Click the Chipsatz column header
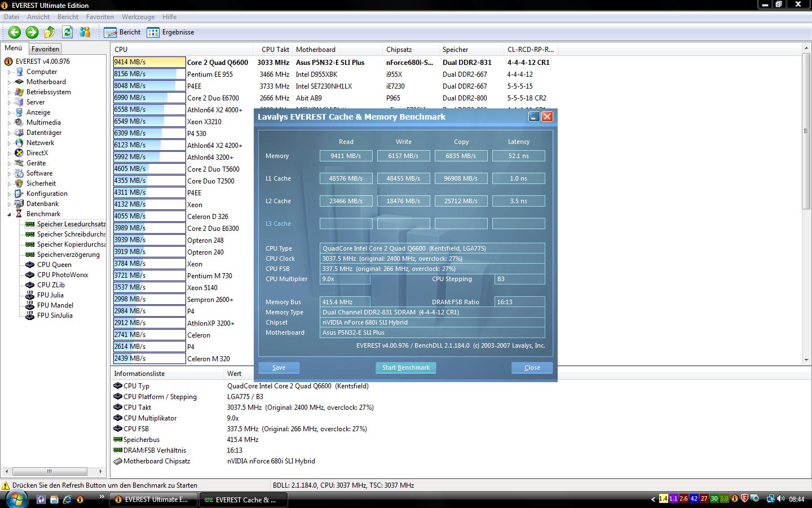 point(411,50)
